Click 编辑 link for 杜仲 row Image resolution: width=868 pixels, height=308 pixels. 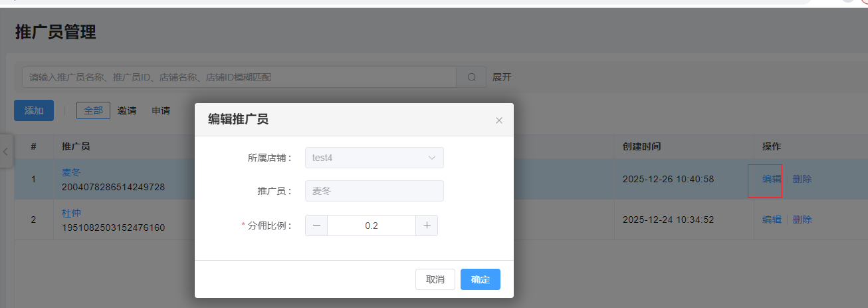pos(771,220)
